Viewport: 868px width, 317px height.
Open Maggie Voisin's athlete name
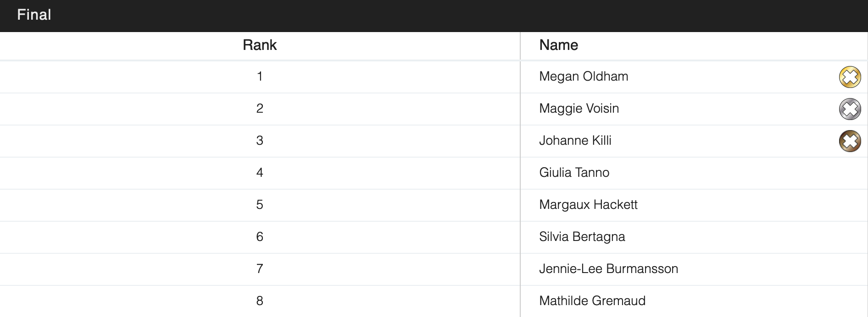point(579,109)
